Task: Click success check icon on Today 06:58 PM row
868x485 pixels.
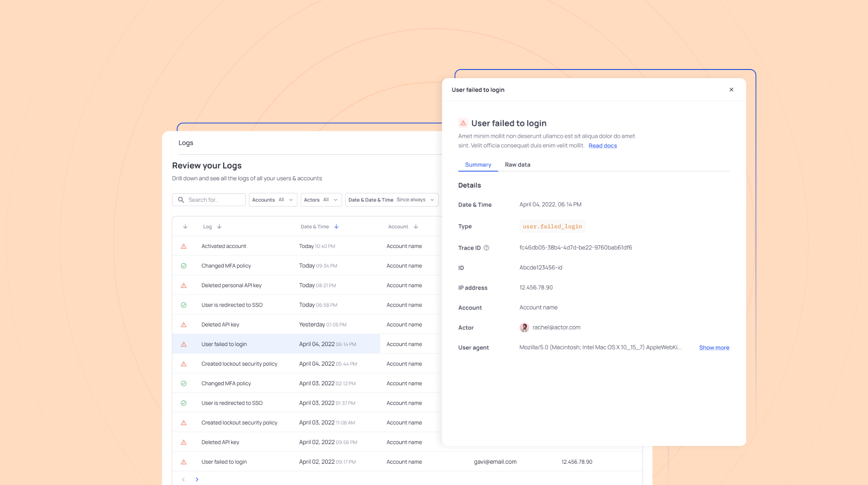Action: 184,305
